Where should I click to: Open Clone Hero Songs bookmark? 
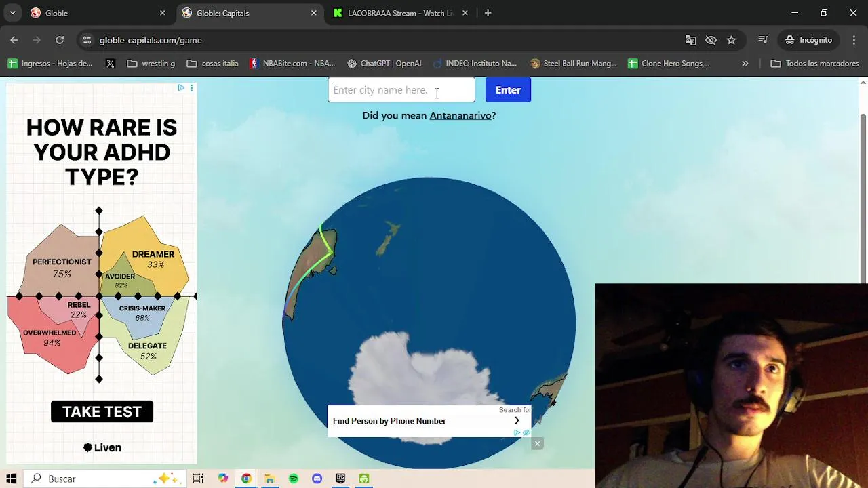coord(669,64)
